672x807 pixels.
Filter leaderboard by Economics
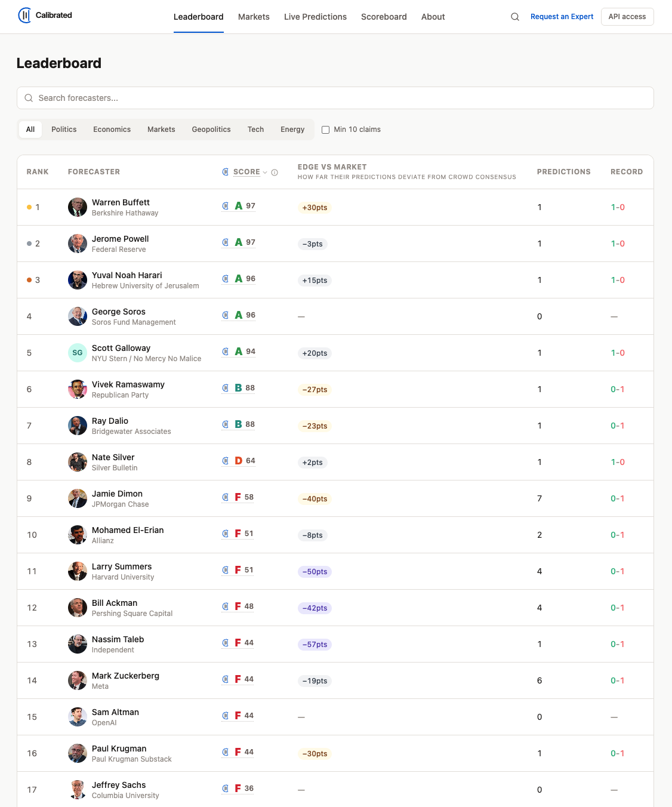point(112,130)
